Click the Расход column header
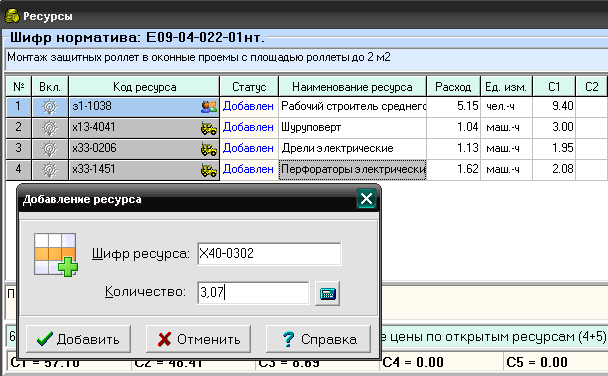 click(x=453, y=86)
